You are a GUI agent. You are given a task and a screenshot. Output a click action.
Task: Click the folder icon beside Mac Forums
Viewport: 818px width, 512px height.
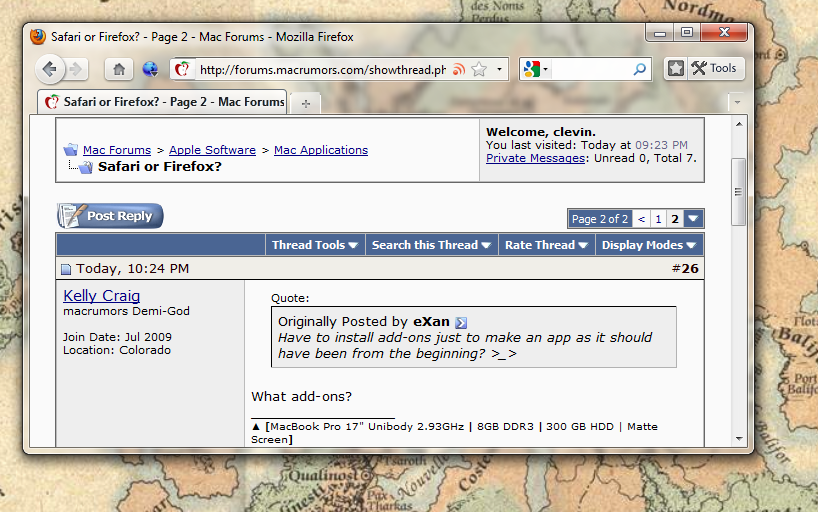(x=71, y=150)
